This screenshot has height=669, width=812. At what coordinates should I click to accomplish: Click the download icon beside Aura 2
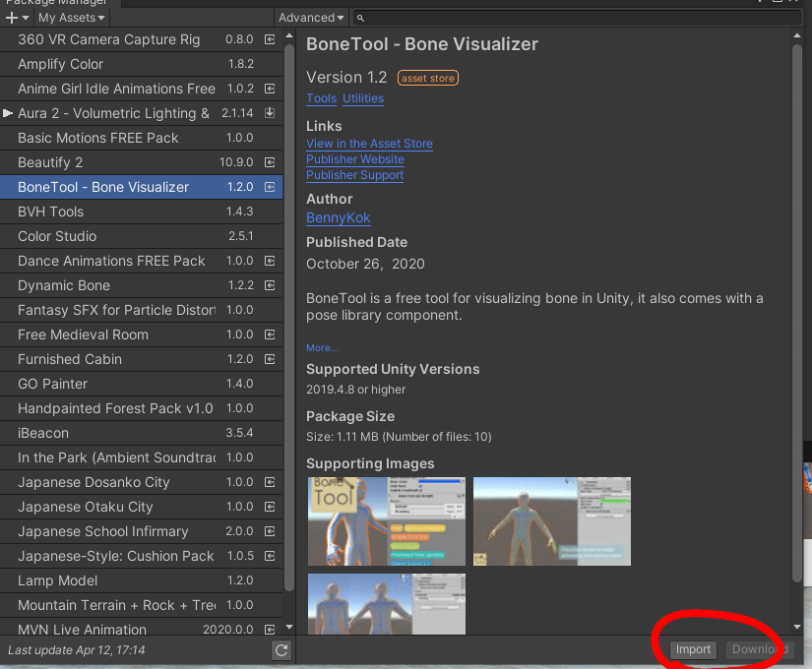click(x=270, y=113)
